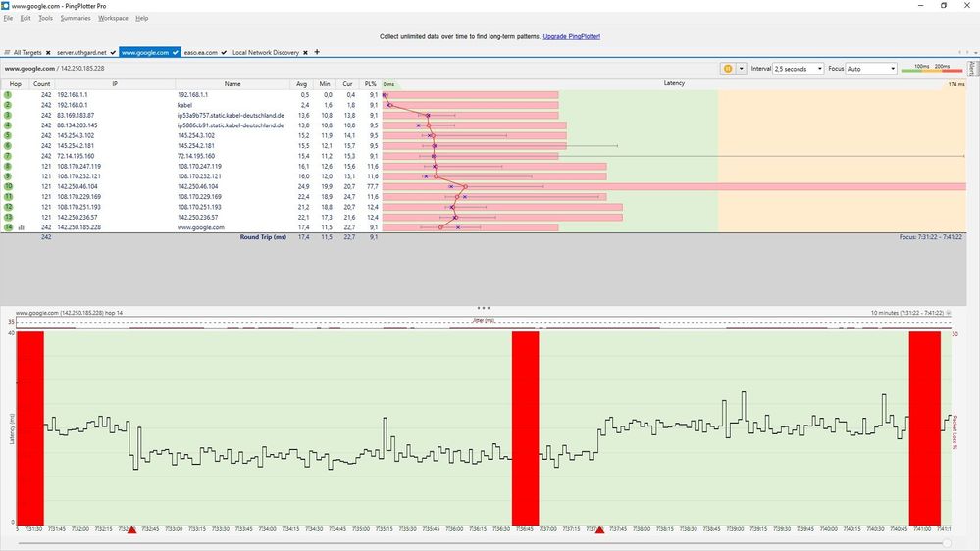
Task: Click the three-dot splitter handle above timeline
Action: click(x=483, y=308)
